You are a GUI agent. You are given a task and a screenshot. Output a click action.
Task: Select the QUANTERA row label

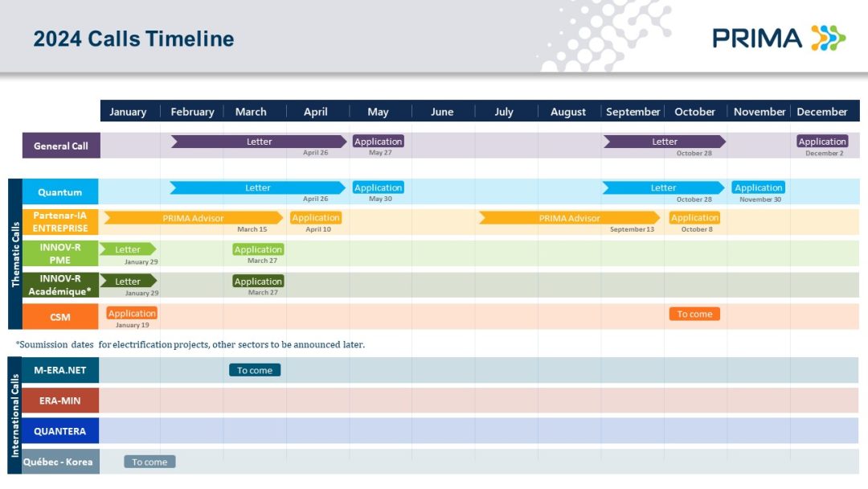click(x=61, y=431)
